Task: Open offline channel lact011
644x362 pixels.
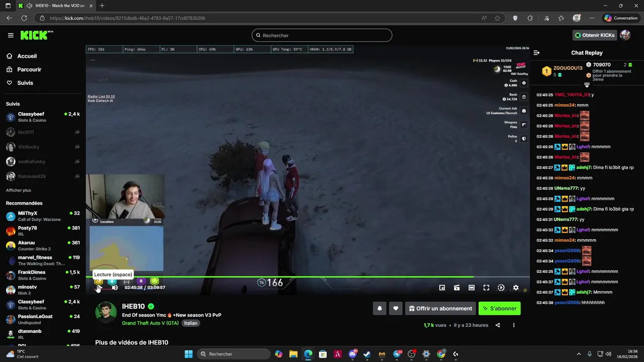Action: click(x=43, y=132)
